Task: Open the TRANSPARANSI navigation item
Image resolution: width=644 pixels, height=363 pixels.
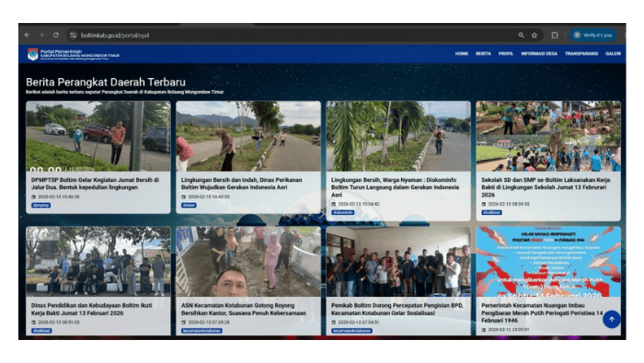Action: [581, 53]
